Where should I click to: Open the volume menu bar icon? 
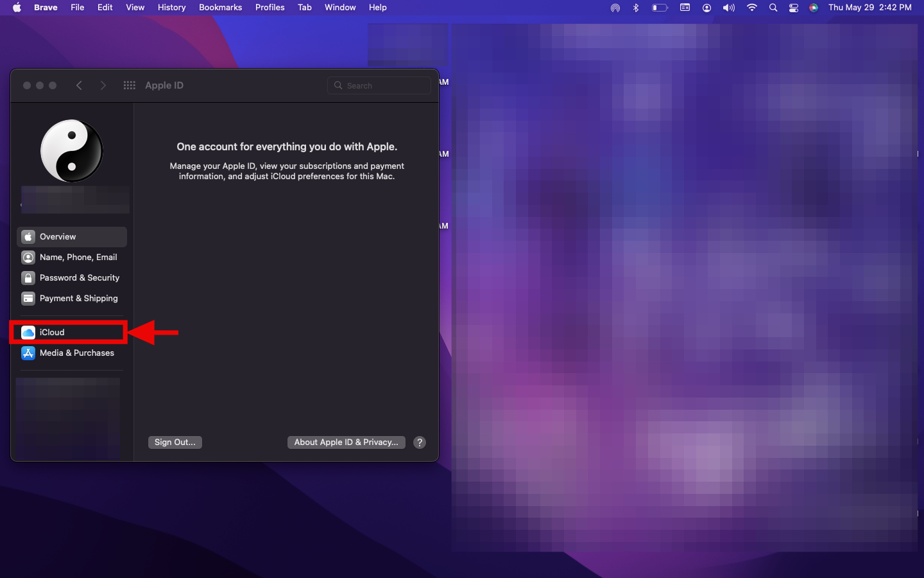(728, 8)
